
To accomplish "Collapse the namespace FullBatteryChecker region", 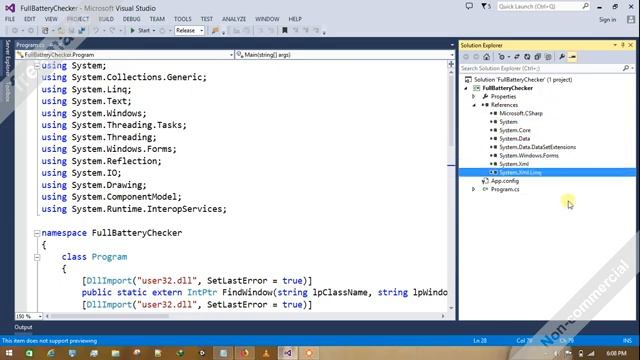I will pyautogui.click(x=37, y=233).
